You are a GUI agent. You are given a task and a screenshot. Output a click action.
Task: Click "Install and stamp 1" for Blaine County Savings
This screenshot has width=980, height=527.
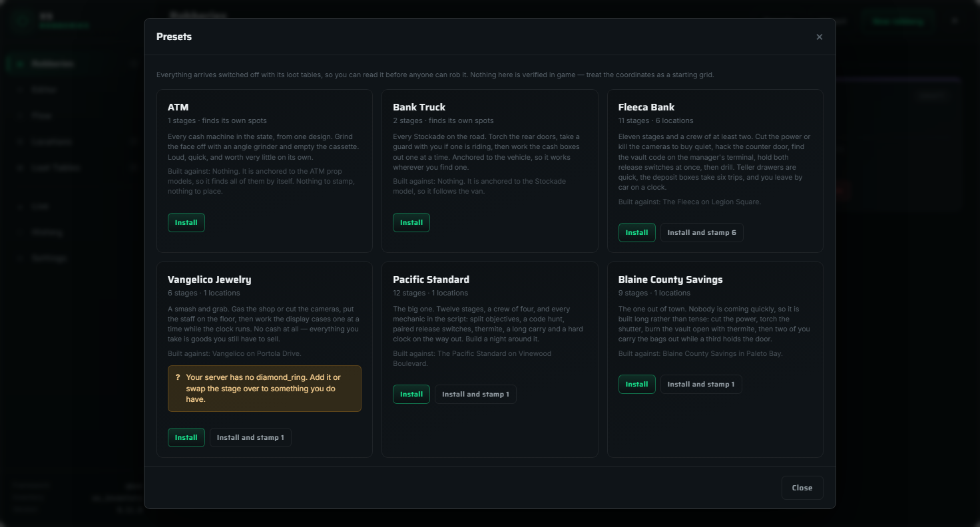701,384
